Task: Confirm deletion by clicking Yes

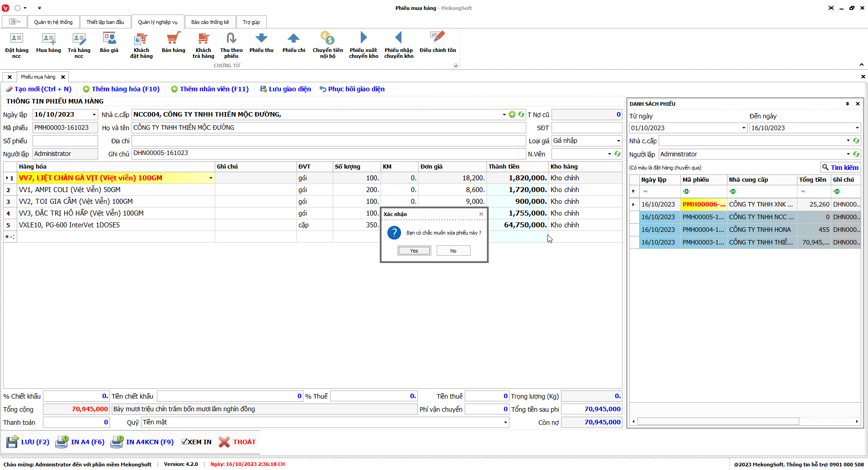Action: (x=414, y=251)
